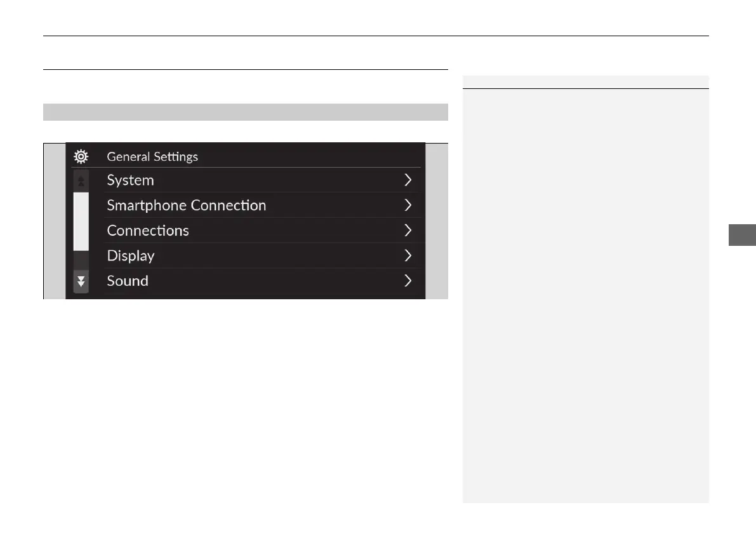Select the Smartphone Connection menu item
This screenshot has width=756, height=533.
(x=187, y=205)
